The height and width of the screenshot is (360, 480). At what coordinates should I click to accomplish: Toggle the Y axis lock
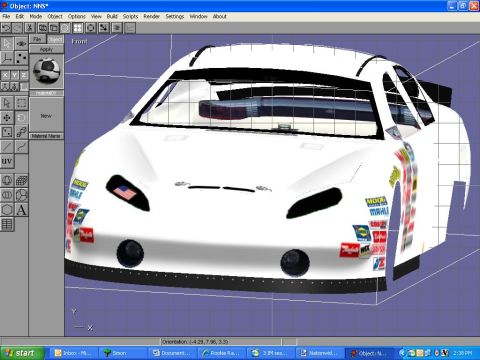[14, 75]
